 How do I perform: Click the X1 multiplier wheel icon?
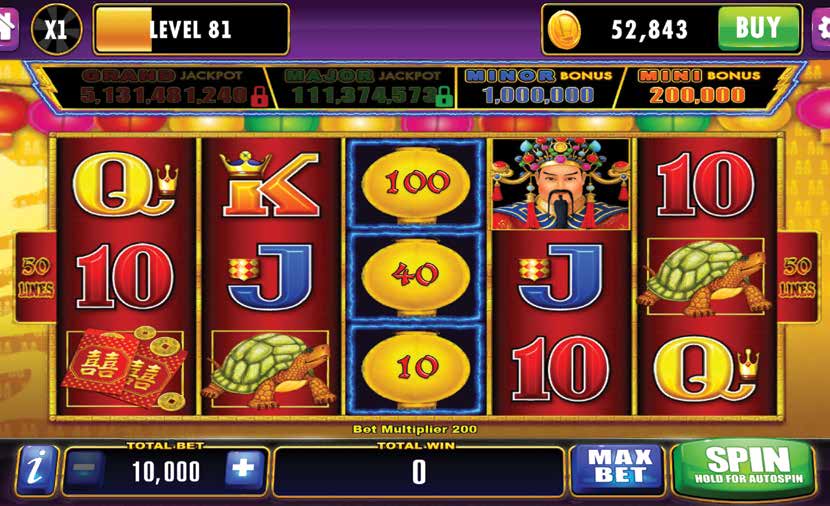[x=57, y=29]
